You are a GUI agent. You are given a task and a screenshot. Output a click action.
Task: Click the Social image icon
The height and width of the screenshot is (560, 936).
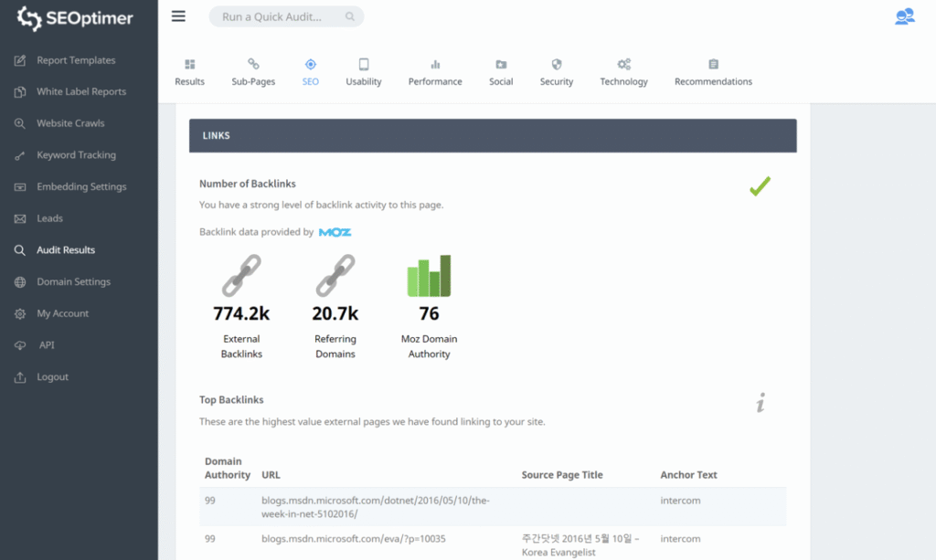(500, 65)
